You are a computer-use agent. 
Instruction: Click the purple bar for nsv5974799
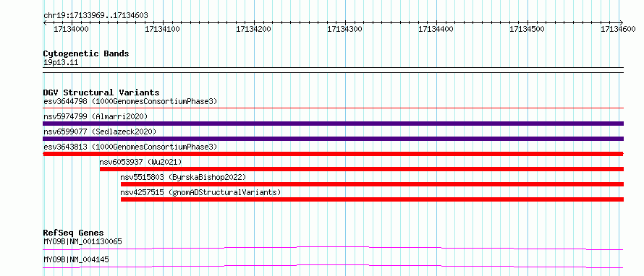333,124
